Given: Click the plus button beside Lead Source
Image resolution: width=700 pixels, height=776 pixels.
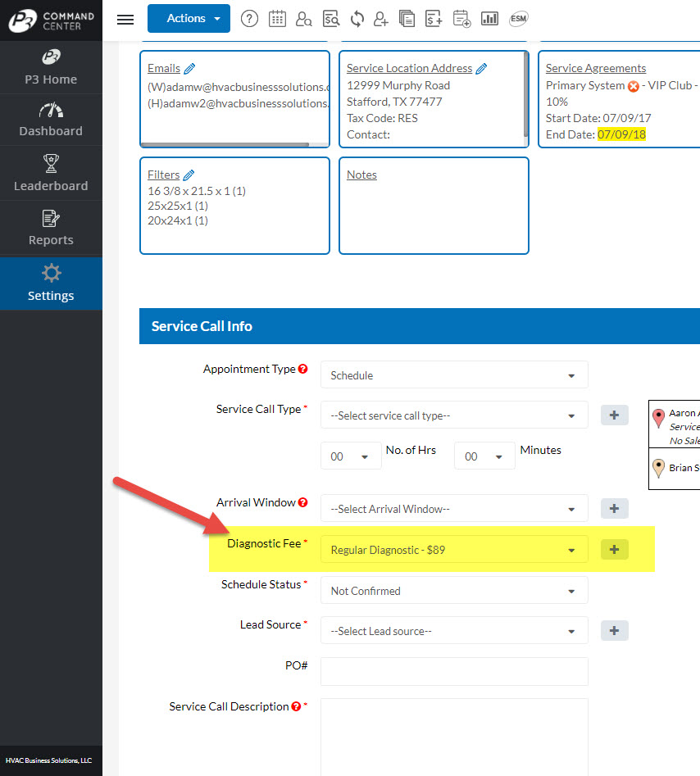Looking at the screenshot, I should point(615,630).
